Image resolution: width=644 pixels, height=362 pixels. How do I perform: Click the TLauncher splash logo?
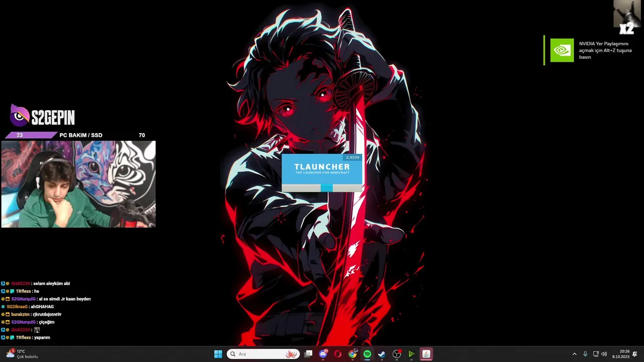322,168
